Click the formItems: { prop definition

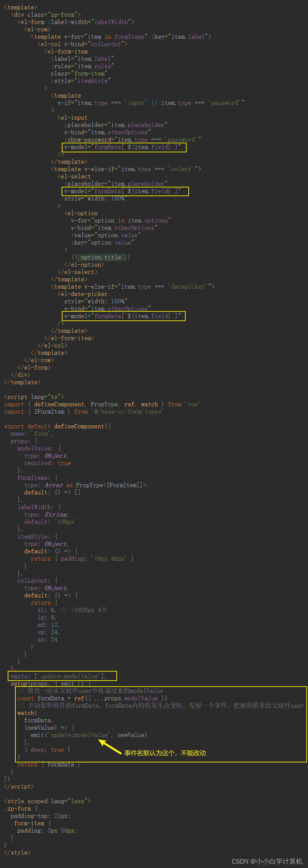point(37,478)
